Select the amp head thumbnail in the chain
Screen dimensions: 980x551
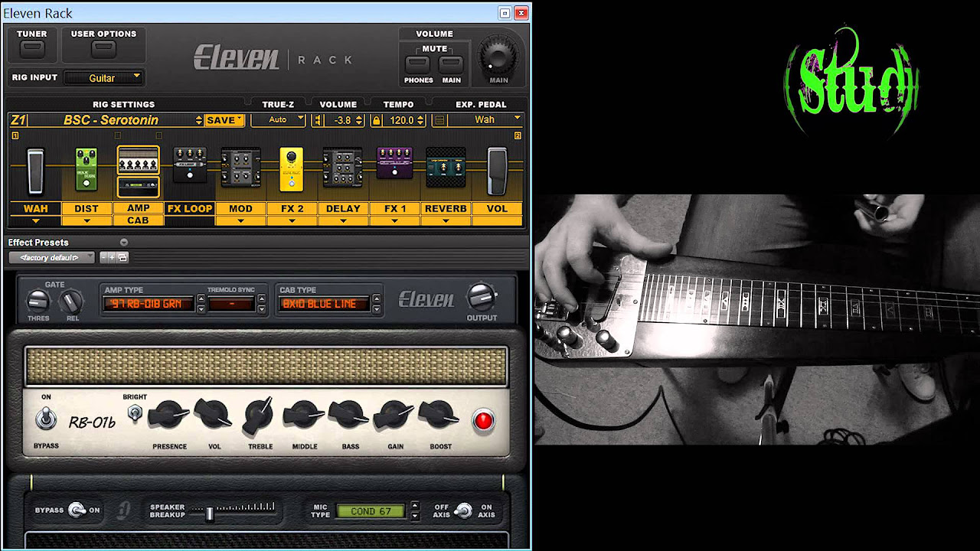pos(138,161)
